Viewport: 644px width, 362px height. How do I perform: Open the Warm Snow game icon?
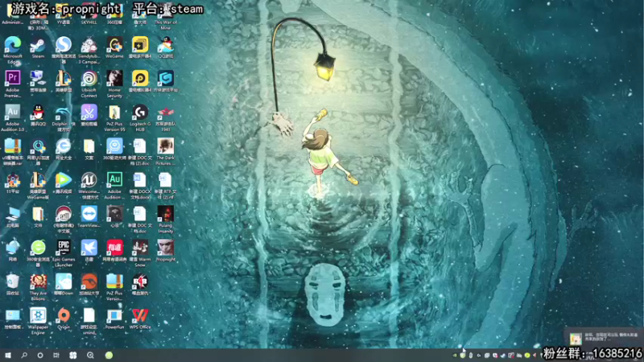pos(140,253)
